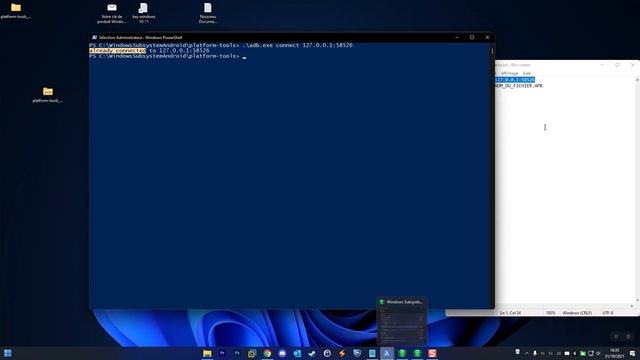Click the shield icon in the taskbar

pos(357,353)
